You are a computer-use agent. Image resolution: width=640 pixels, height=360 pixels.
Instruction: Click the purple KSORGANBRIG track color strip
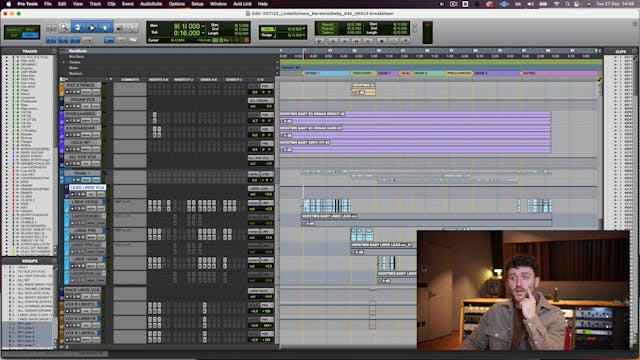pos(62,118)
